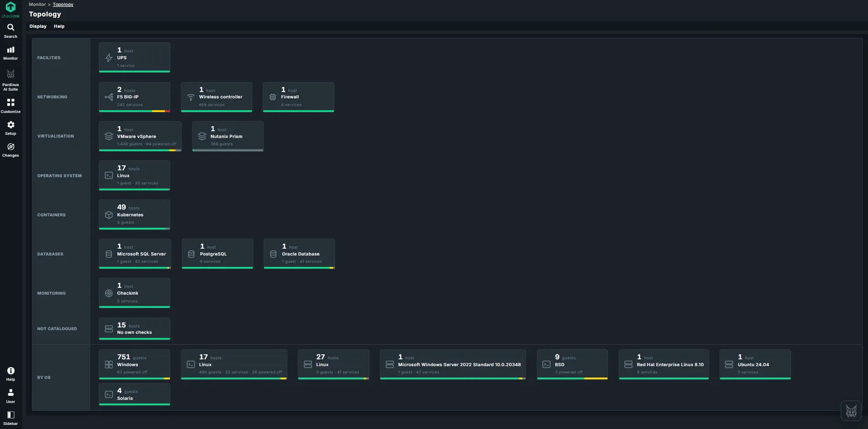The image size is (868, 429).
Task: Open the Nutanix Prism card
Action: (x=228, y=136)
